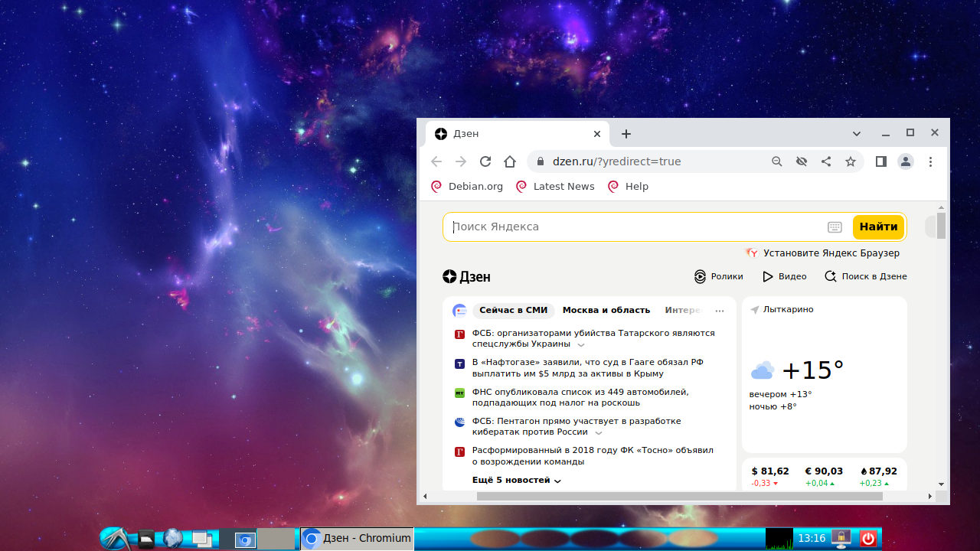
Task: Click the news widget logo icon
Action: (x=459, y=310)
